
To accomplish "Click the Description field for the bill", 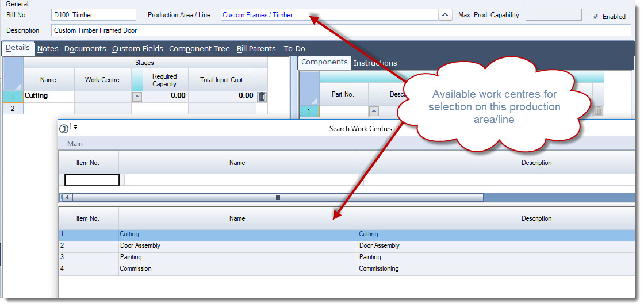I will (341, 30).
